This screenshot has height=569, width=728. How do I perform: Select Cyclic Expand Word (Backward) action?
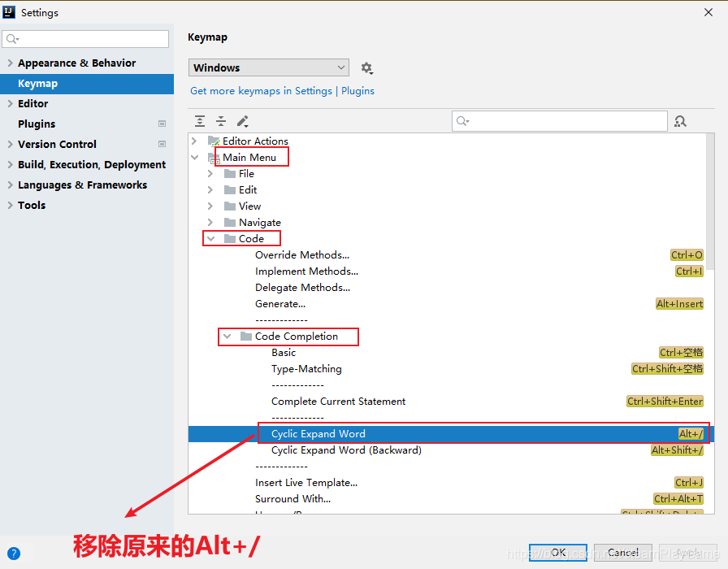coord(346,450)
